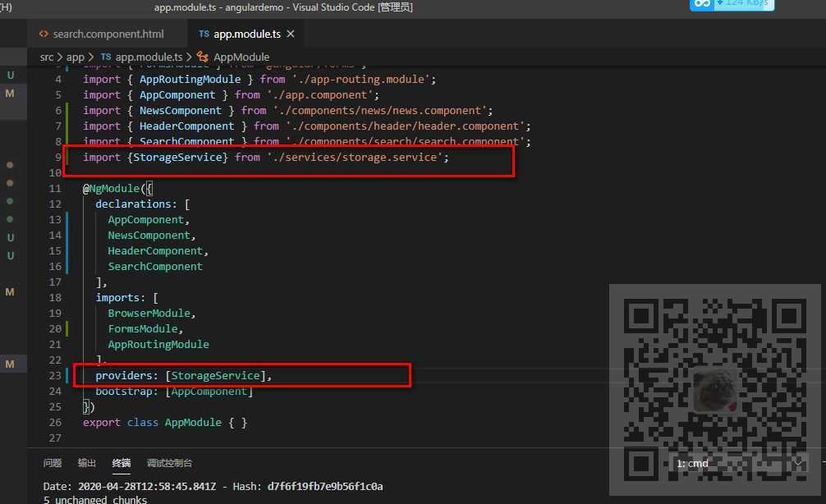Switch to the search.component.html editor tab
The height and width of the screenshot is (504, 826).
point(102,34)
